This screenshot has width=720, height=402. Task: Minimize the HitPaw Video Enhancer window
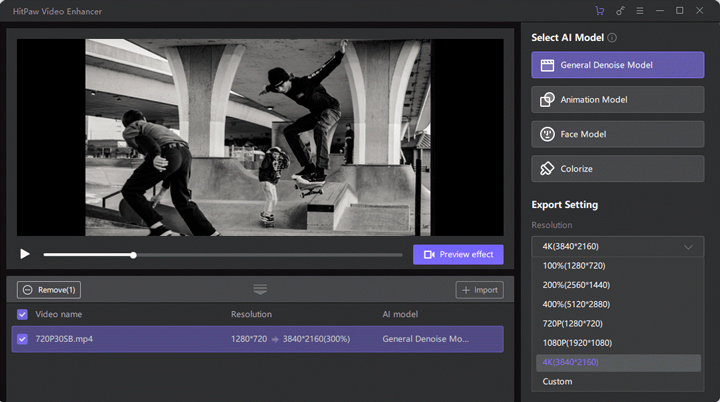(660, 11)
